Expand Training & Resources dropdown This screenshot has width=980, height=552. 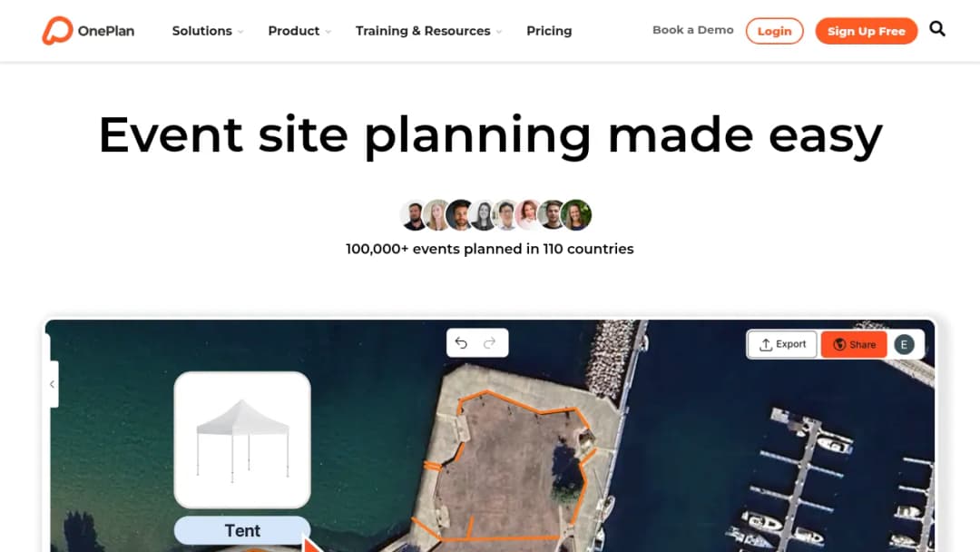tap(428, 31)
